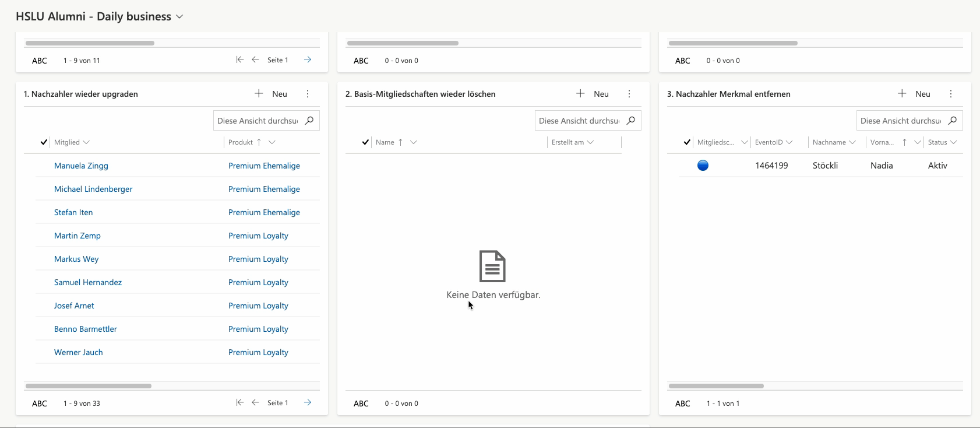Toggle select-all checkmark beside Mitglied column
980x428 pixels.
coord(44,142)
